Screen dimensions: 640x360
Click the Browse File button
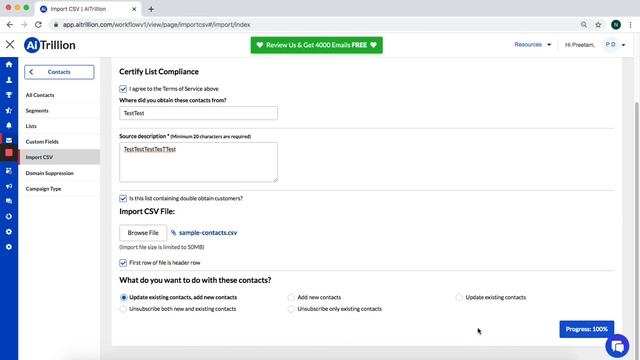(x=143, y=233)
